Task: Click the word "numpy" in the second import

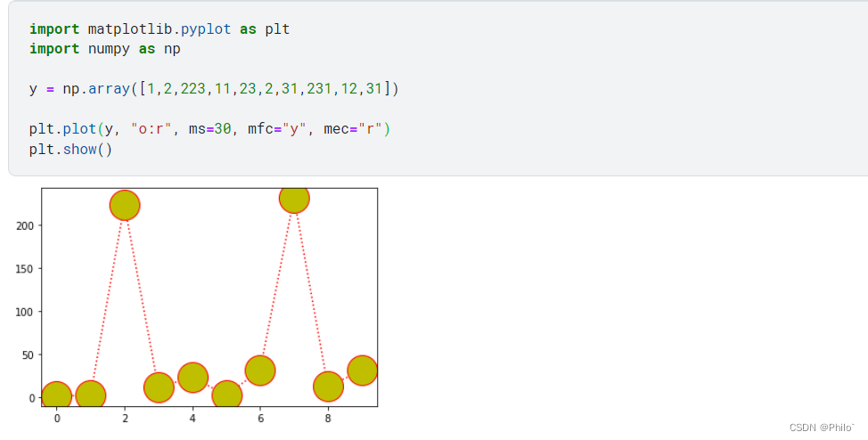Action: coord(109,49)
